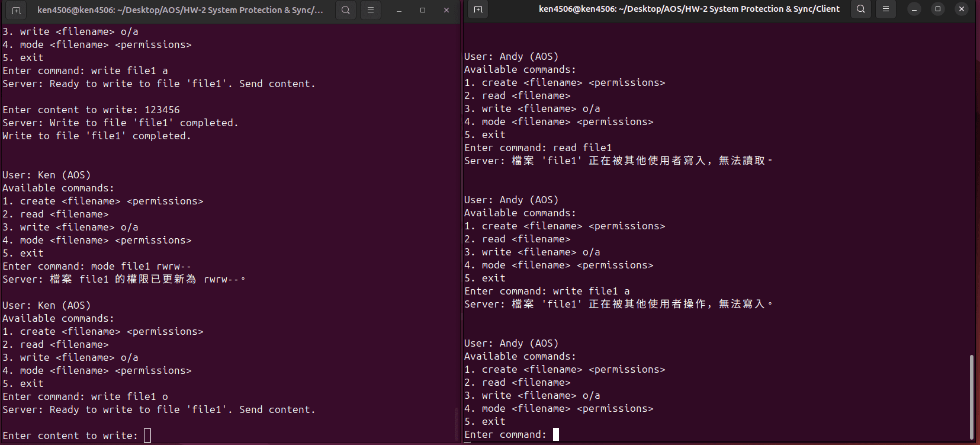Image resolution: width=980 pixels, height=445 pixels.
Task: Minimize the Client terminal window
Action: click(x=914, y=9)
